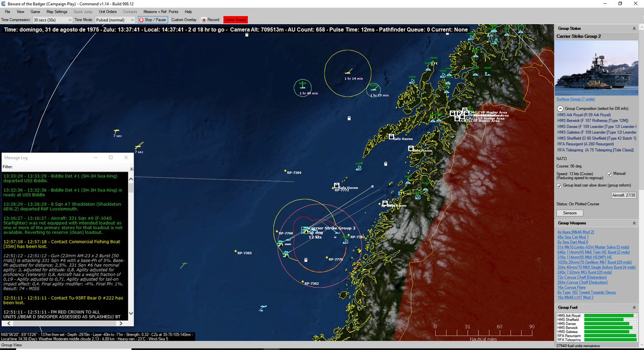This screenshot has height=350, width=644.
Task: Click the Record button
Action: click(210, 20)
